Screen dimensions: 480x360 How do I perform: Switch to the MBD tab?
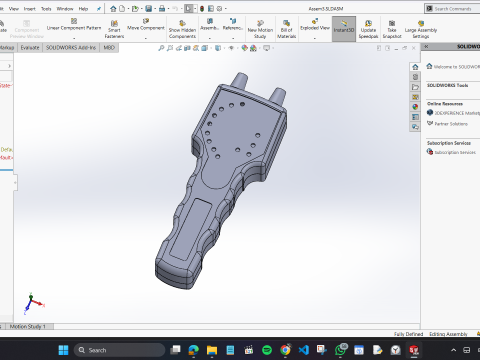coord(109,48)
